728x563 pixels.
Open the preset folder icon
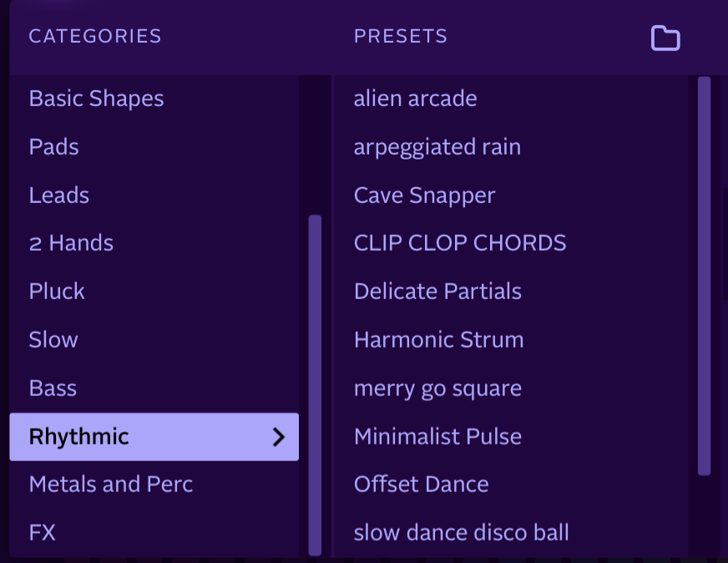pos(665,38)
